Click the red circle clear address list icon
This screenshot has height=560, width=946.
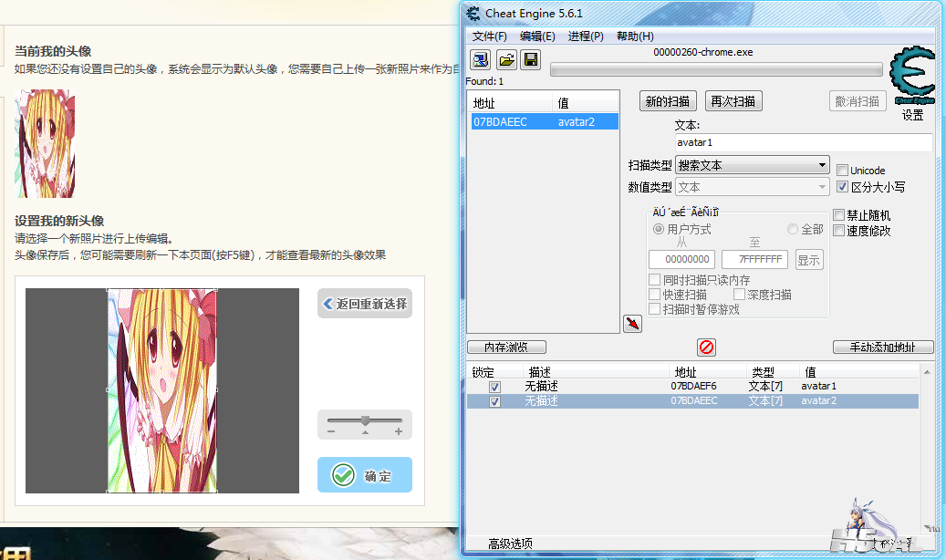tap(706, 347)
